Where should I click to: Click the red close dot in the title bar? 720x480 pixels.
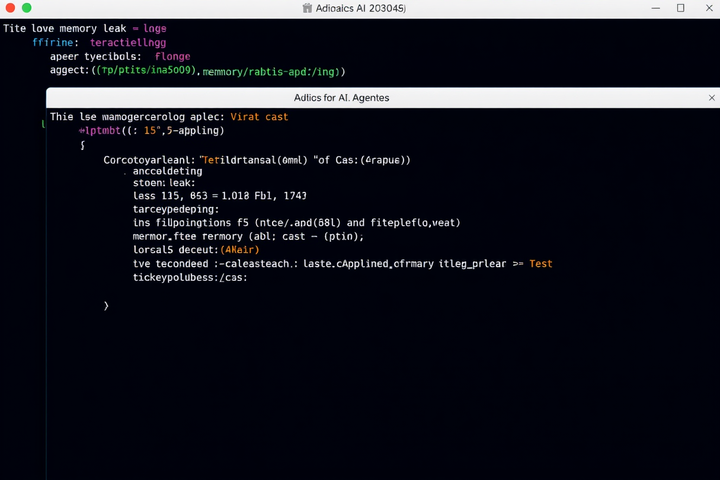click(10, 8)
